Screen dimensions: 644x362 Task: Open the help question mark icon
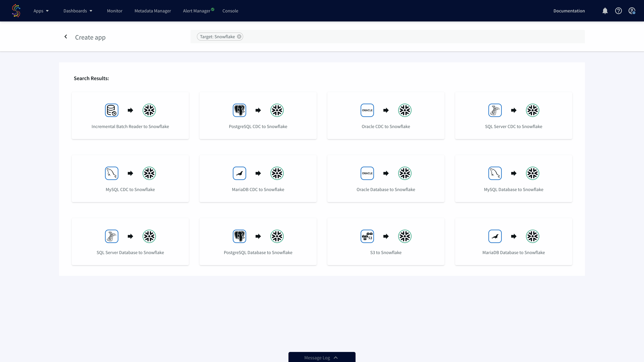pos(619,11)
